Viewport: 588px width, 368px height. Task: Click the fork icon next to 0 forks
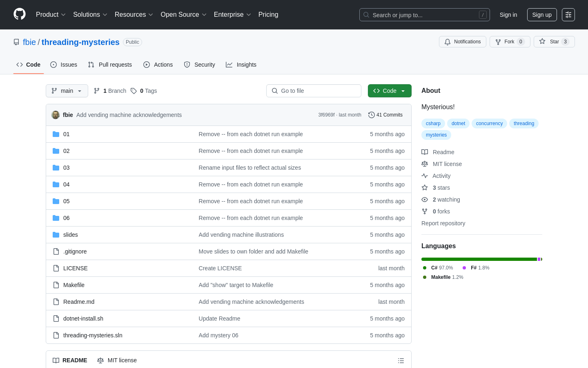click(425, 211)
